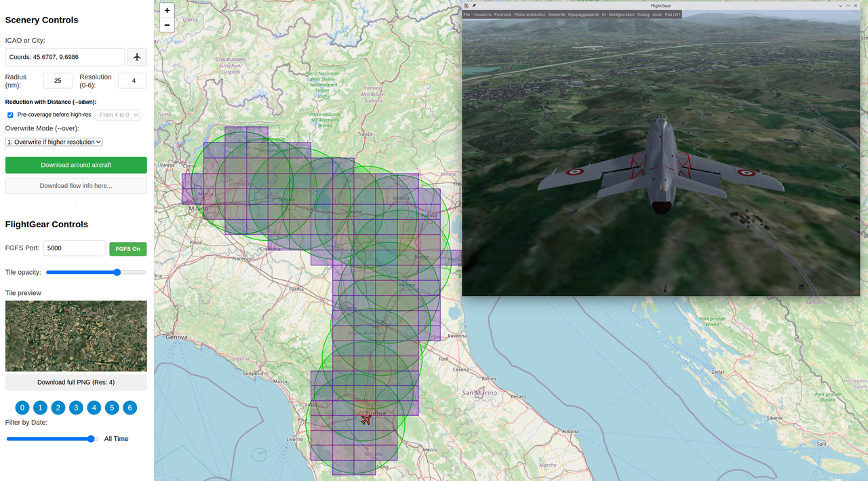The image size is (868, 481).
Task: Open the Fiat G91 aircraft menu
Action: coord(672,14)
